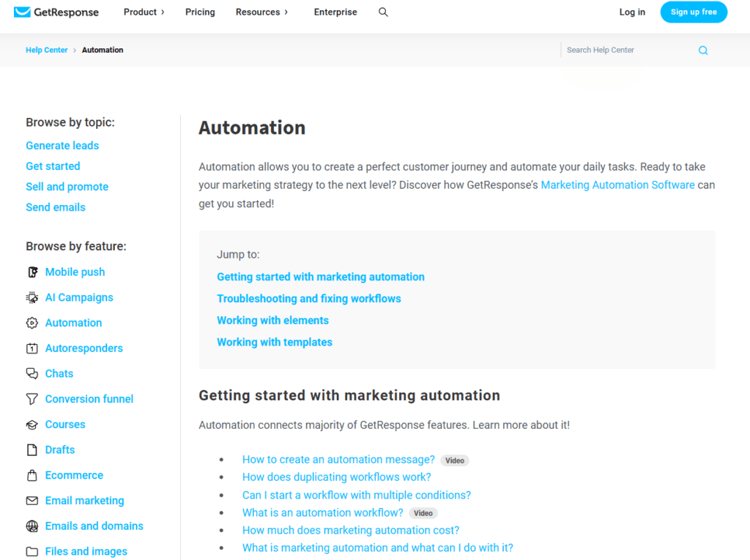This screenshot has height=560, width=750.
Task: Click the Courses graduation cap icon
Action: pos(32,425)
